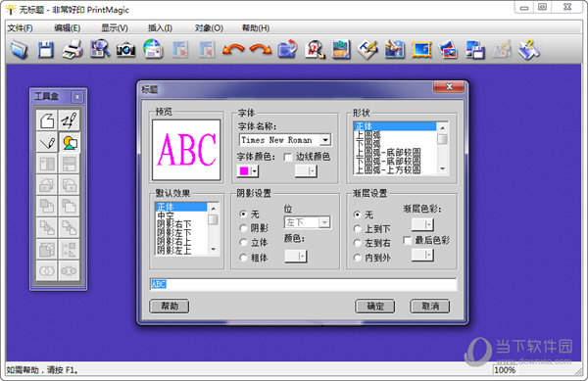Select the 粗体 radio button
The image size is (588, 381).
(x=243, y=258)
